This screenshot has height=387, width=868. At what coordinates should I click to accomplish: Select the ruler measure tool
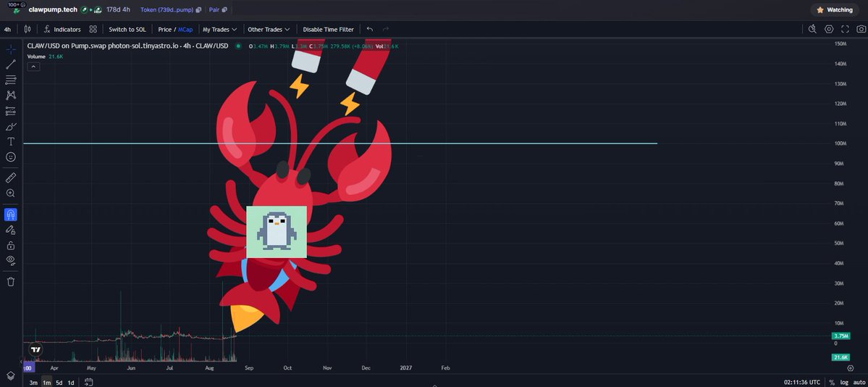click(x=11, y=178)
